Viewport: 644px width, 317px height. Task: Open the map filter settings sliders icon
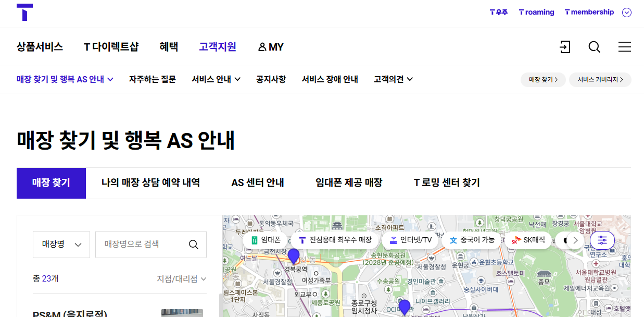click(x=602, y=240)
